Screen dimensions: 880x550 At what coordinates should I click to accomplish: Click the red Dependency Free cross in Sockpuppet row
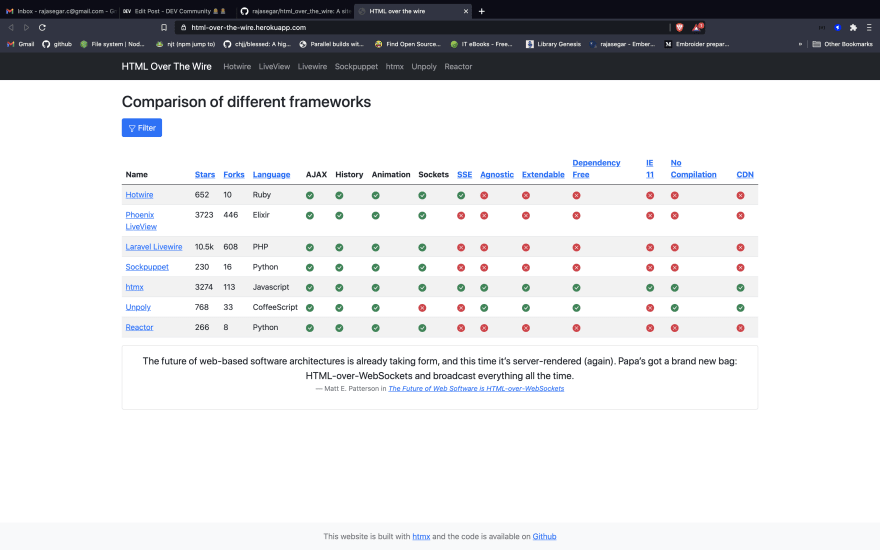pos(576,268)
